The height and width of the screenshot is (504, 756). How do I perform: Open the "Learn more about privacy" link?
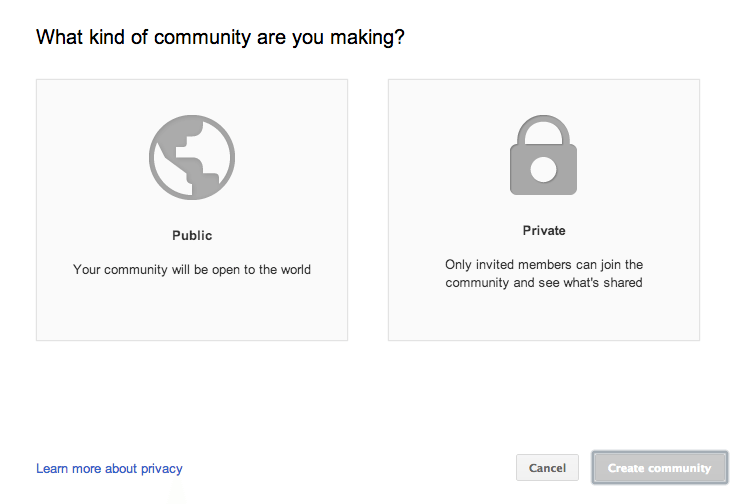(x=109, y=468)
